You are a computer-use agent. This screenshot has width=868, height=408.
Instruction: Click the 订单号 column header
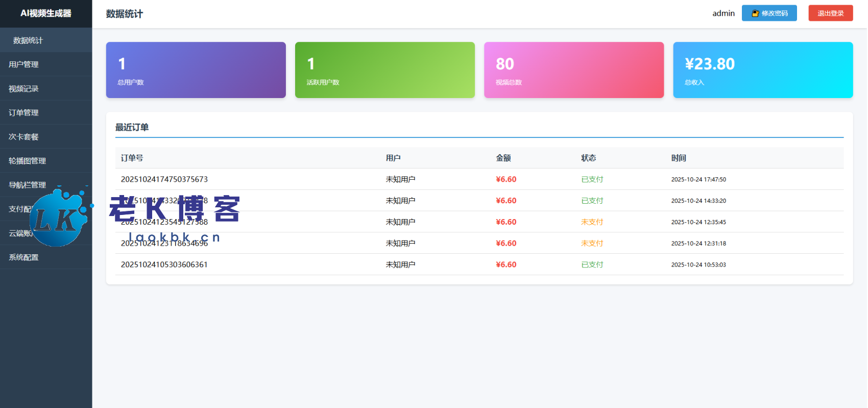coord(132,158)
